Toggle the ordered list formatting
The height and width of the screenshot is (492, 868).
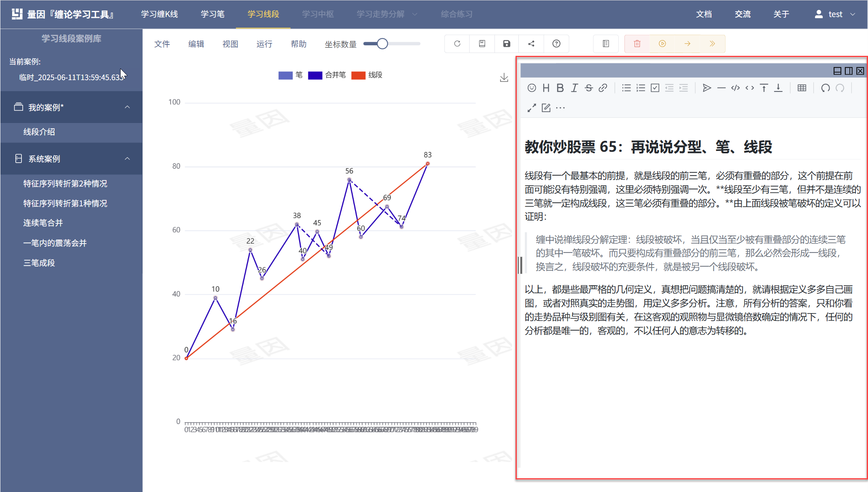click(x=641, y=88)
